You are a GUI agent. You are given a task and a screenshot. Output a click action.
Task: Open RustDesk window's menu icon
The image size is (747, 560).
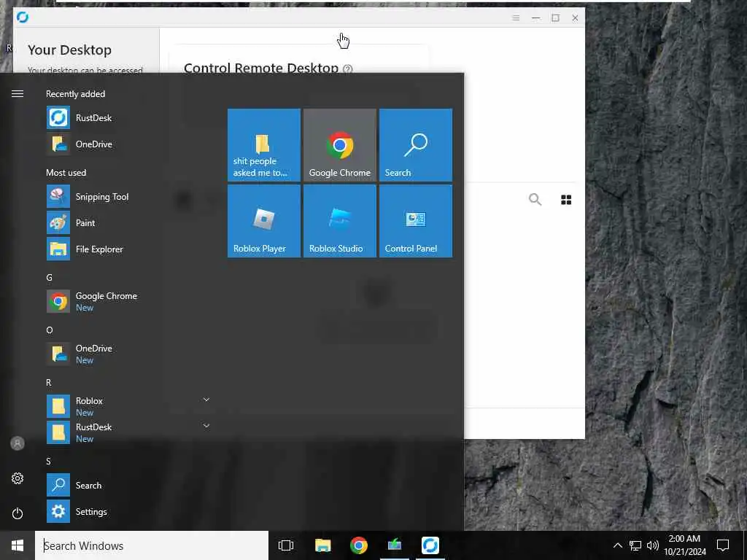click(516, 17)
